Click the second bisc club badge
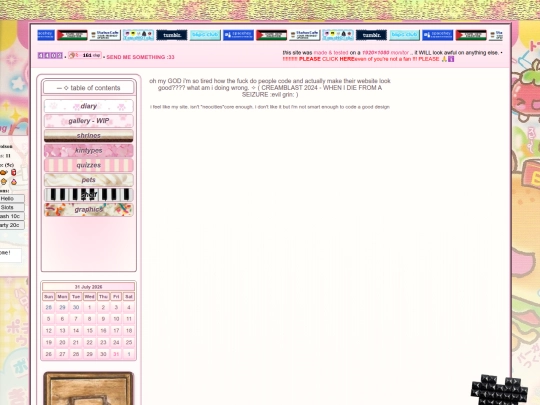 point(404,35)
